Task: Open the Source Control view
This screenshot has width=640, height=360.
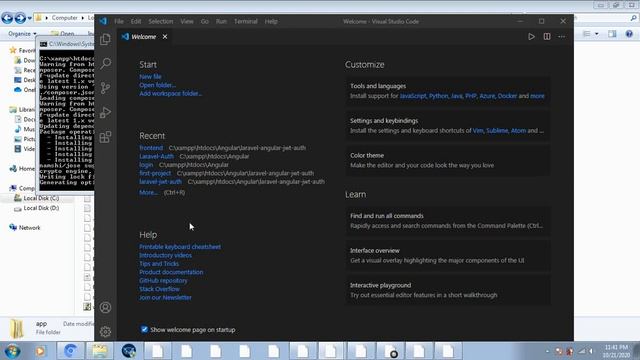Action: [x=105, y=88]
